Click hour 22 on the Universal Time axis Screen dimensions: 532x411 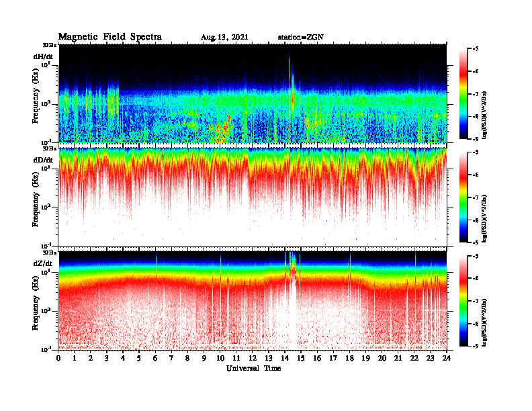(414, 359)
